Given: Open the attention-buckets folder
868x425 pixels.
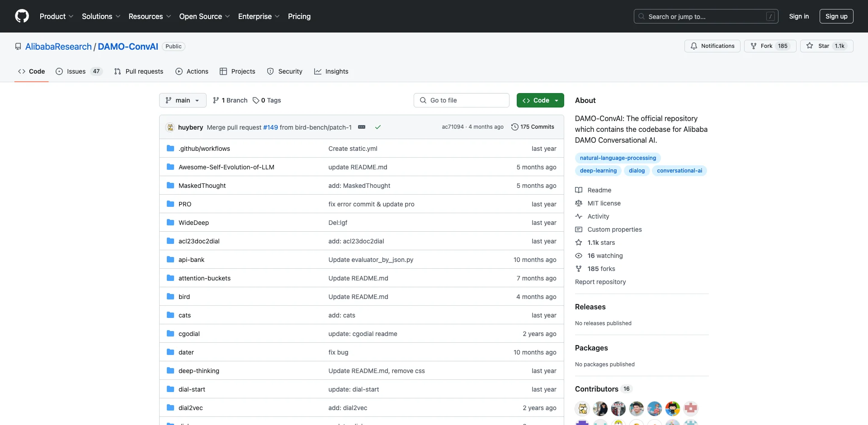Looking at the screenshot, I should point(204,278).
